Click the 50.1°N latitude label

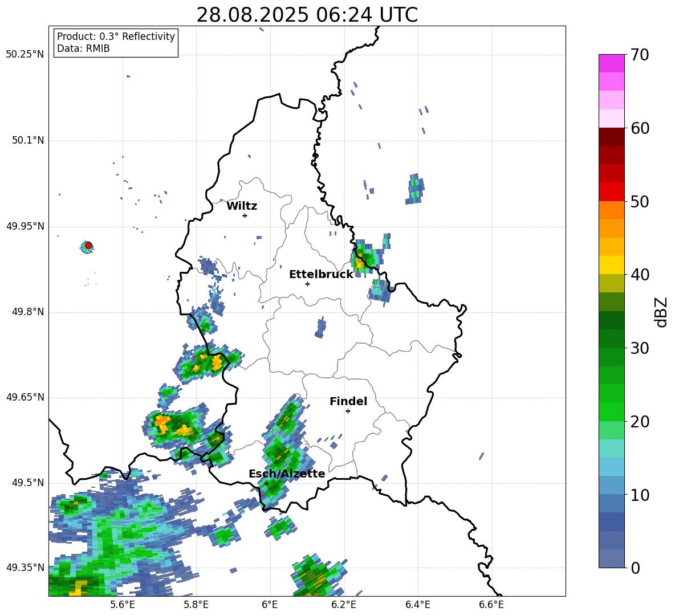point(28,141)
